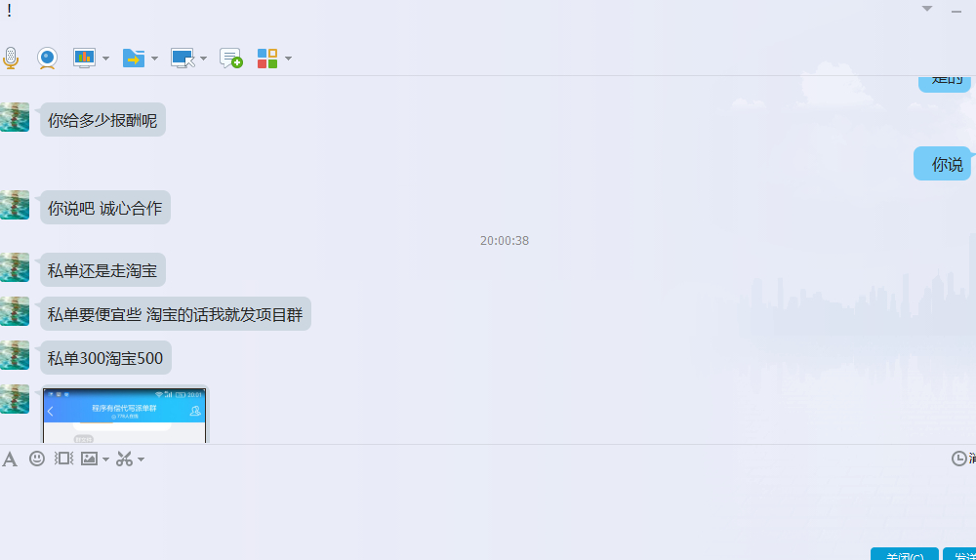Image resolution: width=976 pixels, height=560 pixels.
Task: Expand the send file dropdown arrow
Action: (x=154, y=59)
